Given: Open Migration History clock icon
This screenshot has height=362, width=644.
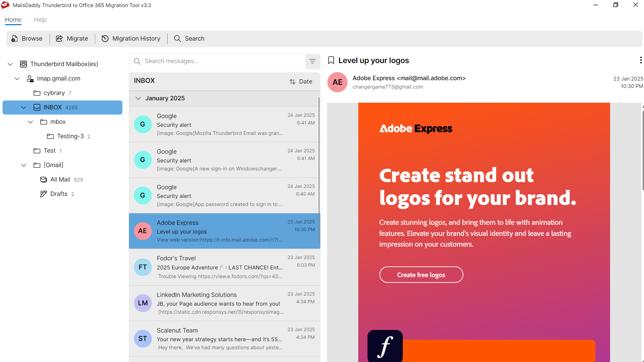Looking at the screenshot, I should tap(105, 39).
